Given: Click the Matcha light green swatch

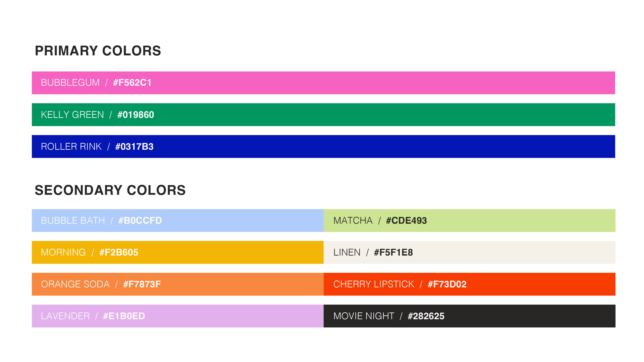Looking at the screenshot, I should click(x=469, y=220).
